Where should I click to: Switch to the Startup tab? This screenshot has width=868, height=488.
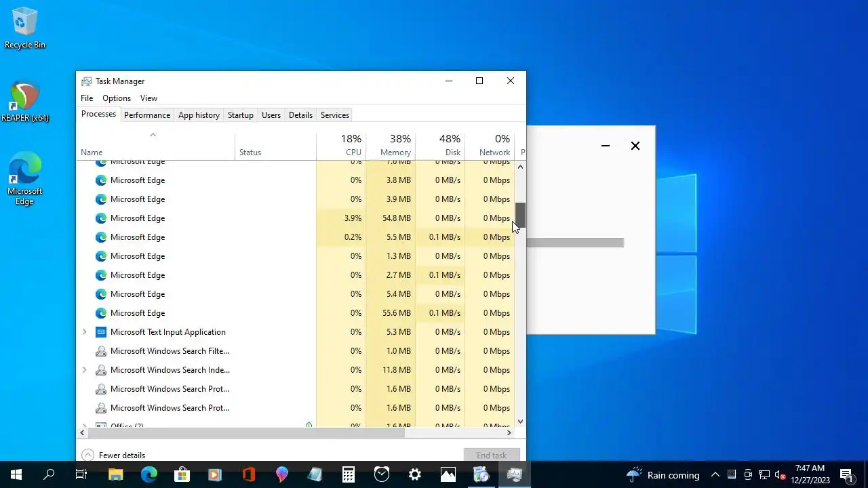(x=240, y=115)
